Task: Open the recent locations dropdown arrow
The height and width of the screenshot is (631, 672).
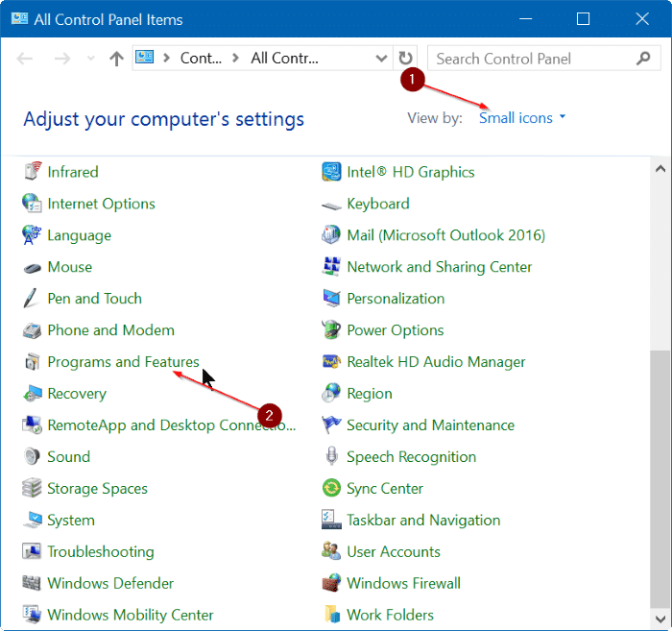Action: click(x=90, y=58)
